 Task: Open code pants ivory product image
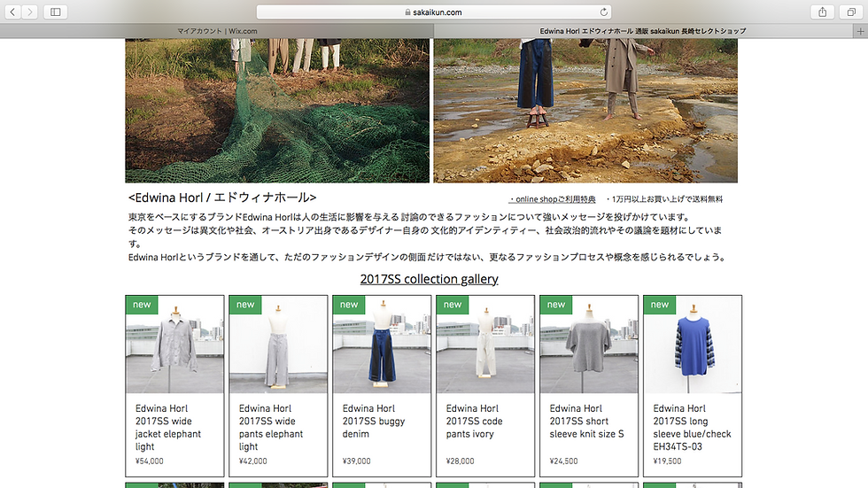coord(485,345)
